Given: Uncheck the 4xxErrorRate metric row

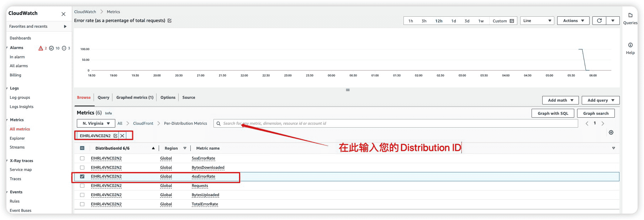Looking at the screenshot, I should [x=82, y=176].
